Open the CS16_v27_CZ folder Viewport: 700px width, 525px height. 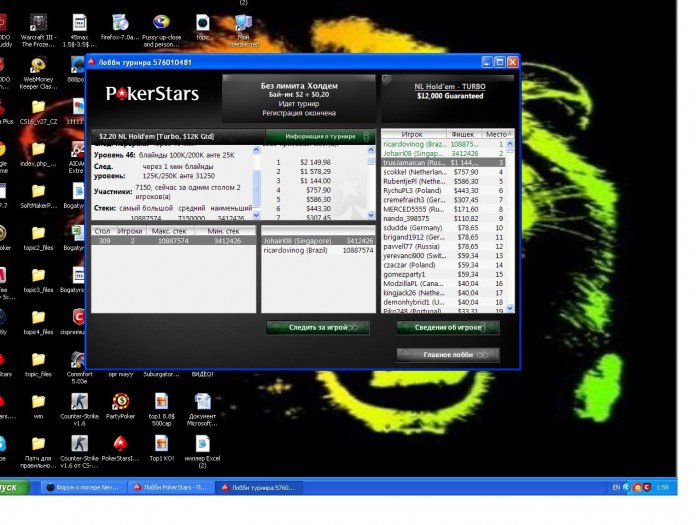[x=38, y=112]
